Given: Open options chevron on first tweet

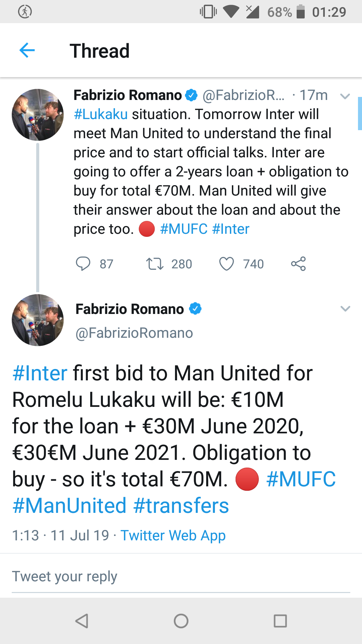Looking at the screenshot, I should 345,96.
